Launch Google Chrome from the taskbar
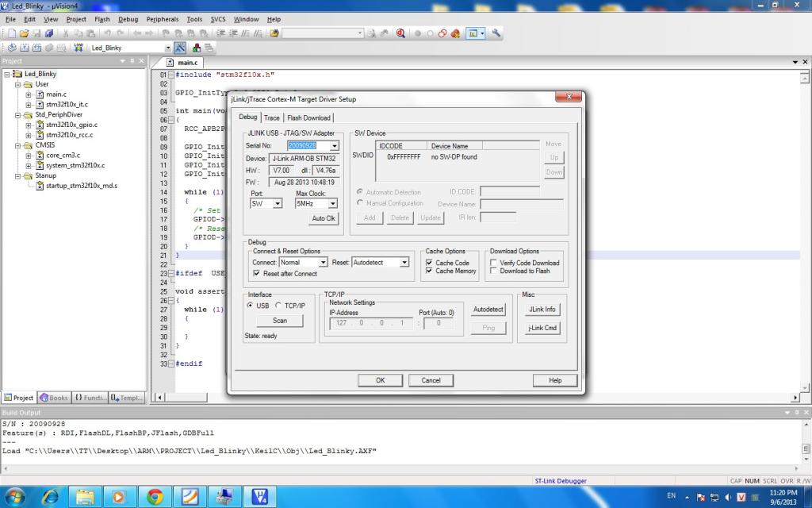 point(155,497)
